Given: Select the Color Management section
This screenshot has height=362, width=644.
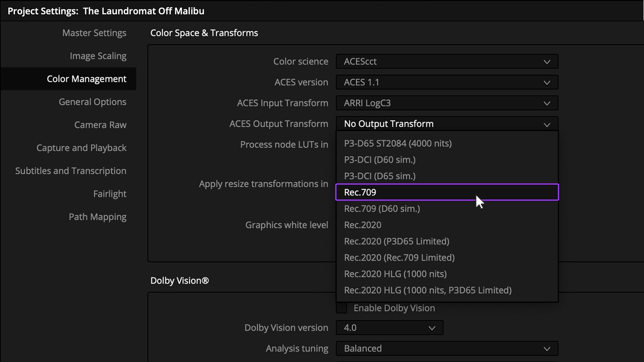Looking at the screenshot, I should [x=87, y=79].
